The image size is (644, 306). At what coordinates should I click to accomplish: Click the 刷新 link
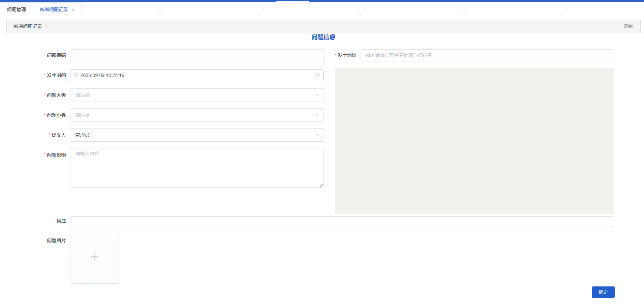tap(628, 26)
